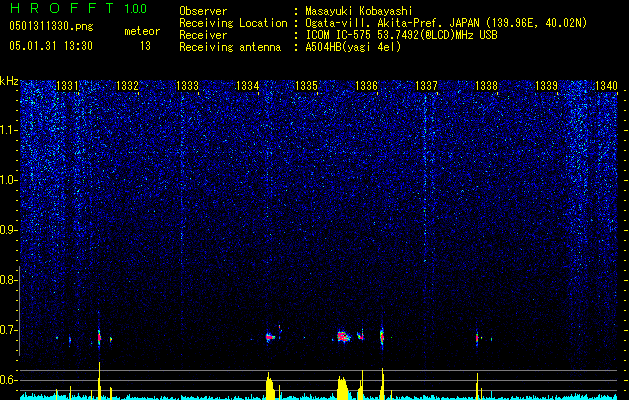Click the 1335 time marker
The height and width of the screenshot is (400, 629).
click(306, 86)
